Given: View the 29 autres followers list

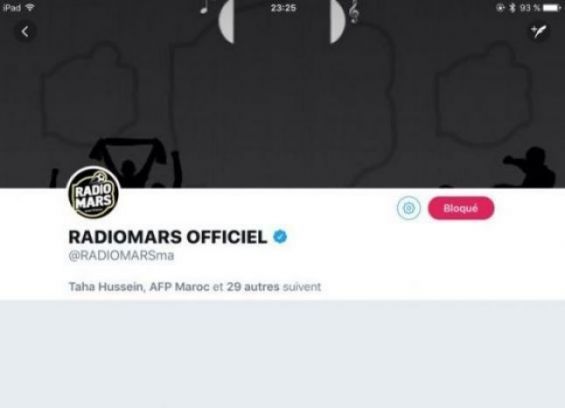Looking at the screenshot, I should click(x=253, y=287).
